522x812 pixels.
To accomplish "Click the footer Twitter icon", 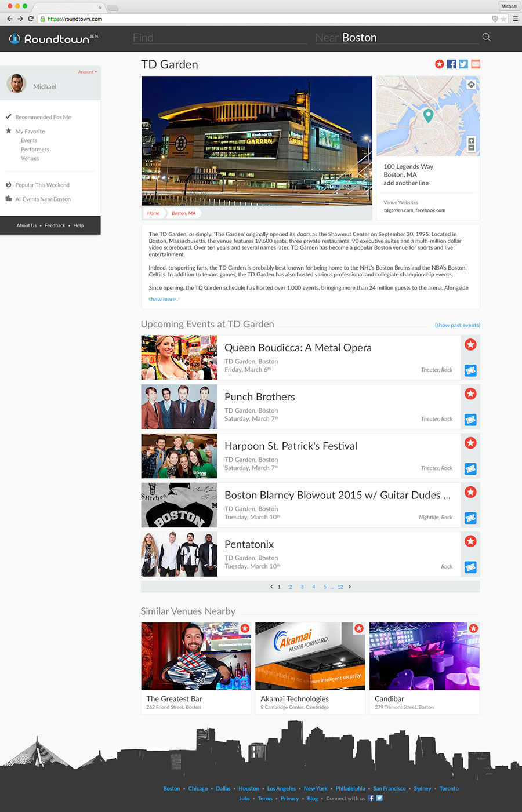I will click(x=379, y=798).
